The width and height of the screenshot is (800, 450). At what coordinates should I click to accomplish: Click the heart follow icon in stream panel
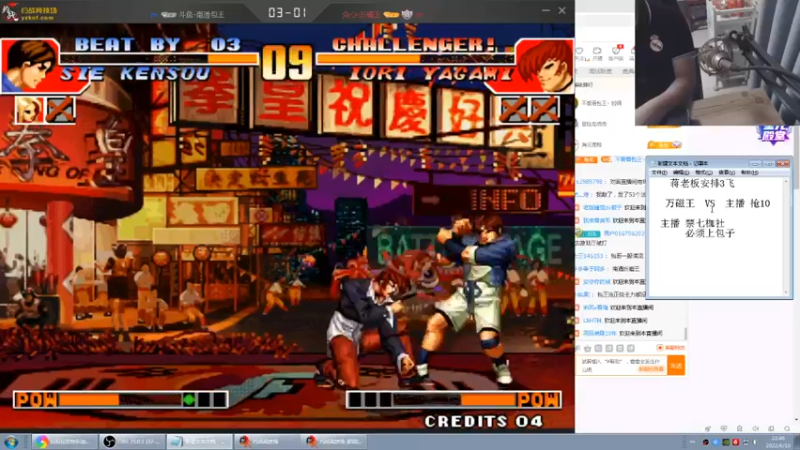pyautogui.click(x=579, y=51)
